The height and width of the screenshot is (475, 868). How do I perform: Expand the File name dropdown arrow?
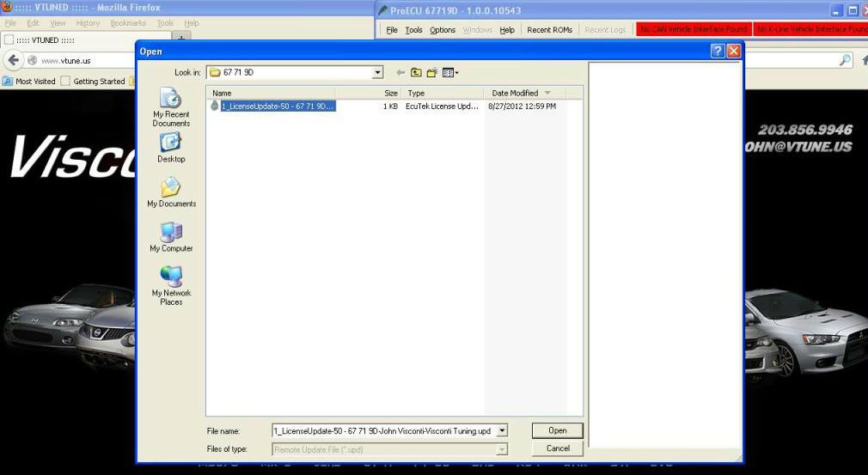tap(502, 431)
